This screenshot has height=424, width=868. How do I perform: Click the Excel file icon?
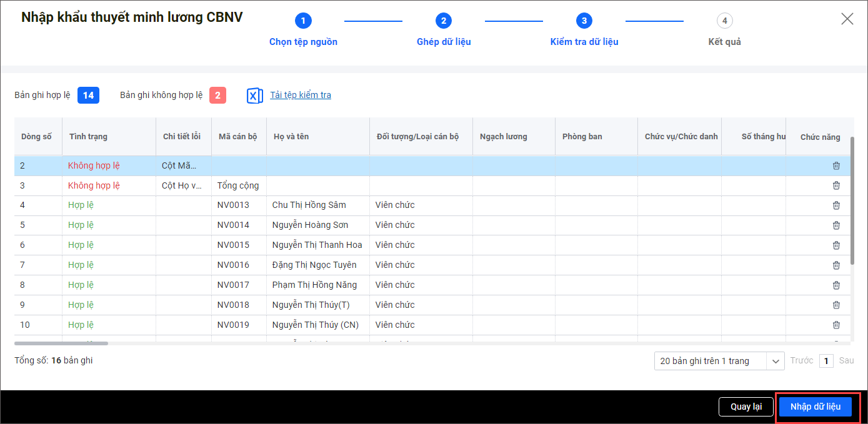pos(255,96)
